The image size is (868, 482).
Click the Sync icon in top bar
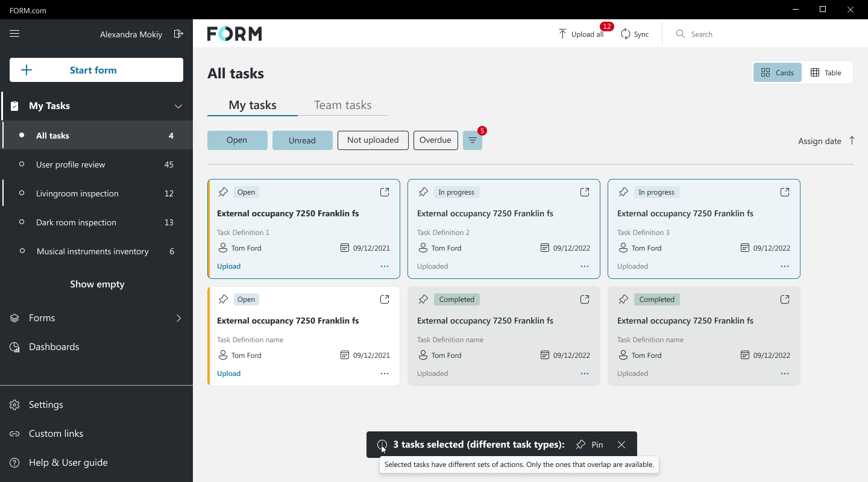[626, 34]
